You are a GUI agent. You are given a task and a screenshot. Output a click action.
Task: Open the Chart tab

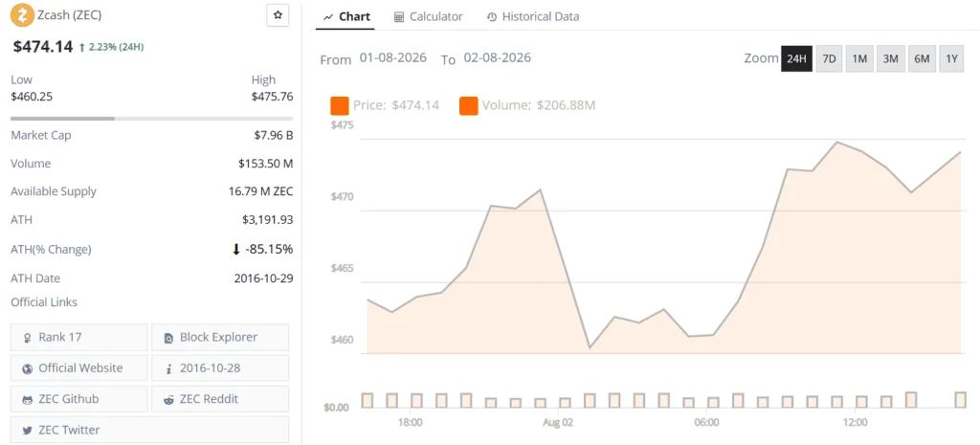click(346, 17)
